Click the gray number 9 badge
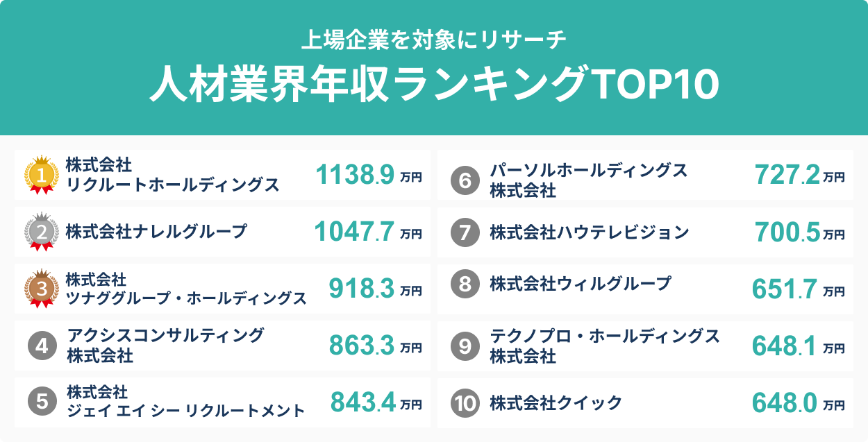 tap(465, 346)
